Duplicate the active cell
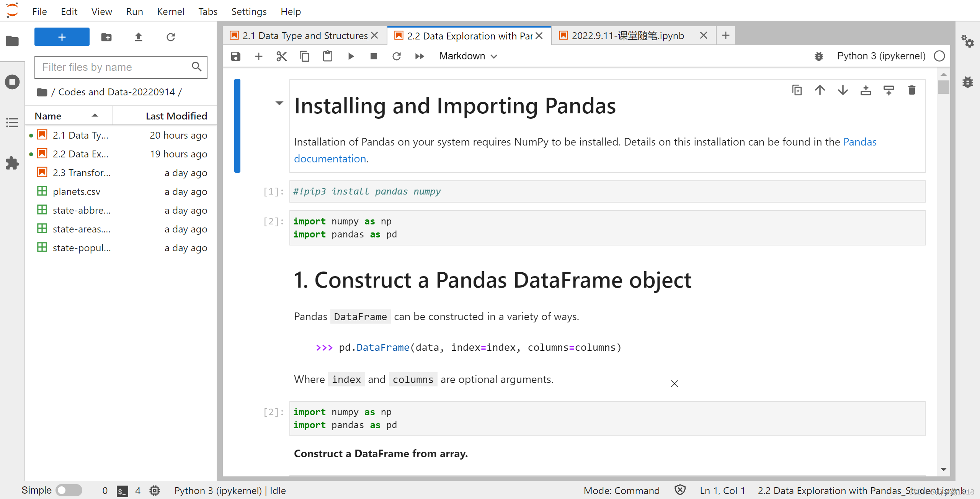The height and width of the screenshot is (499, 980). [797, 90]
